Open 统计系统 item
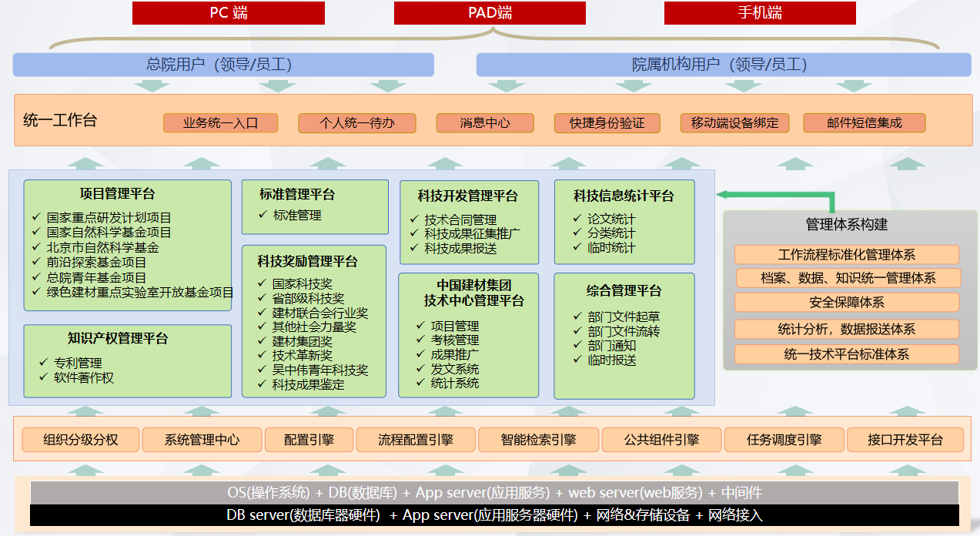The width and height of the screenshot is (980, 536). pos(455,383)
